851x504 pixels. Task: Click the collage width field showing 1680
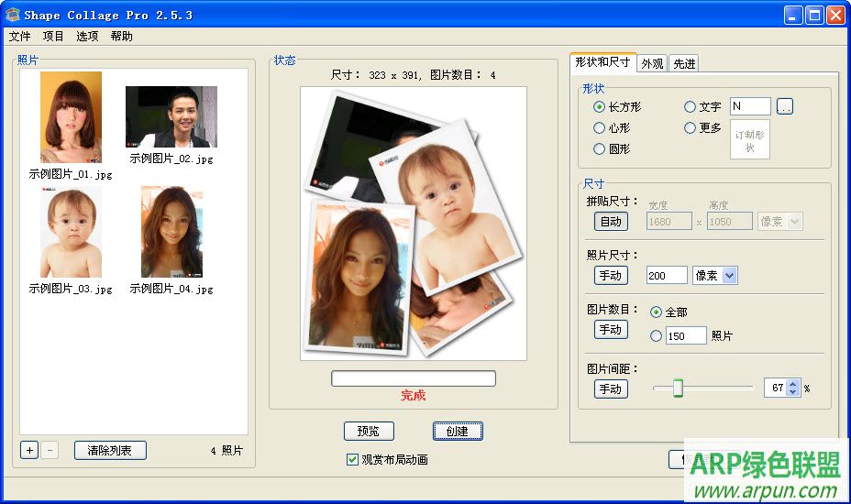(669, 222)
